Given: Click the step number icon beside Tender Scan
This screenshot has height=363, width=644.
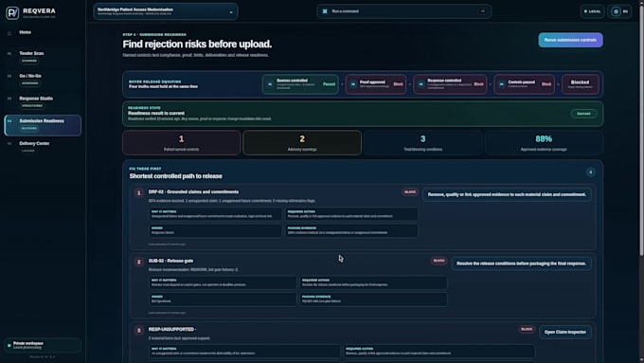Looking at the screenshot, I should (x=9, y=53).
